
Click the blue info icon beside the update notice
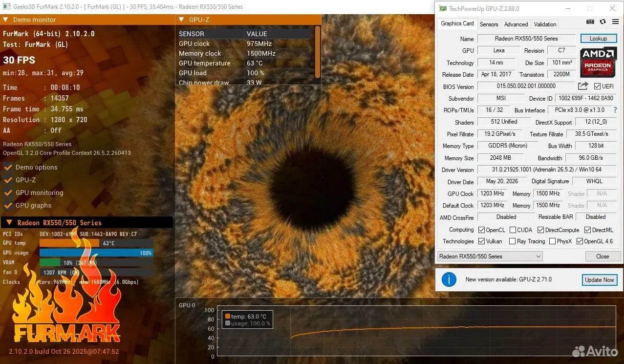point(449,279)
